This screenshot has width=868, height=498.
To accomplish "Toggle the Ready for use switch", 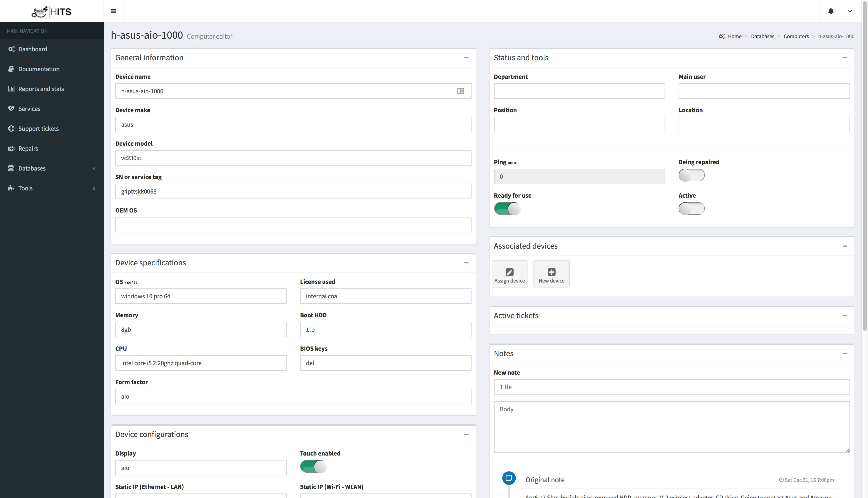I will pos(507,208).
